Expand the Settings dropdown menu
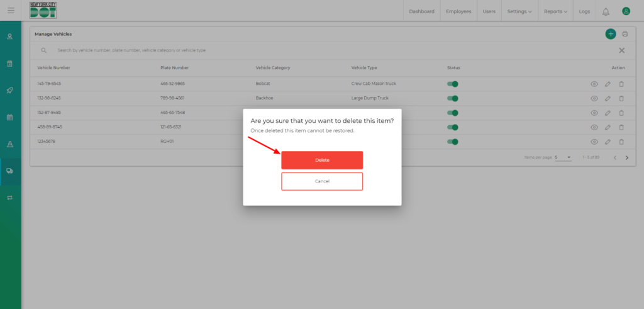 519,11
